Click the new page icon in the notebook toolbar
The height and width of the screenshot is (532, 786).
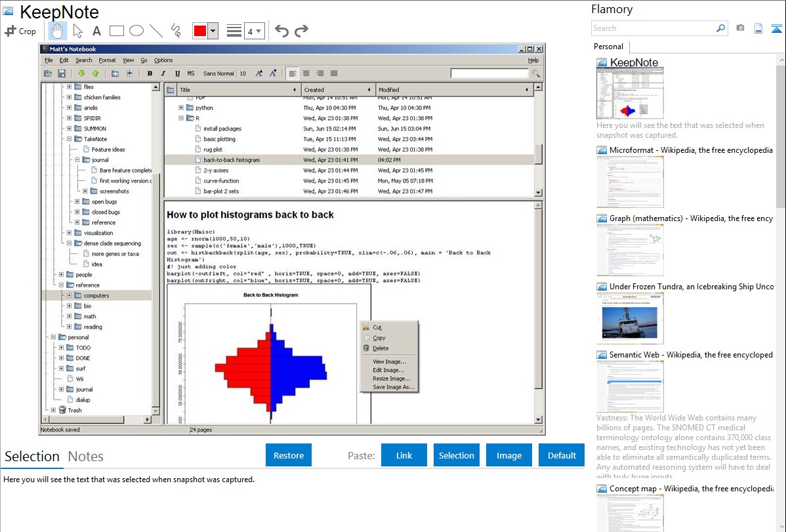[x=129, y=73]
